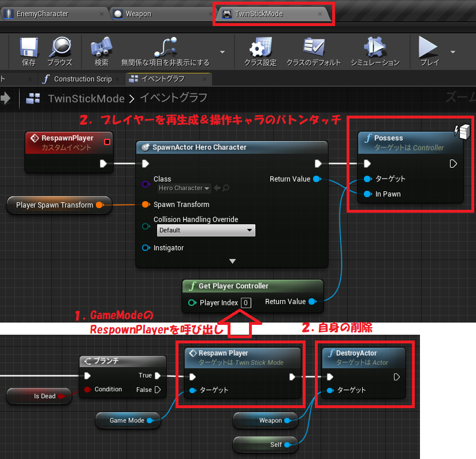The height and width of the screenshot is (459, 476).
Task: Toggle 無関係な項目を非表示にする toolbar icon
Action: point(165,47)
